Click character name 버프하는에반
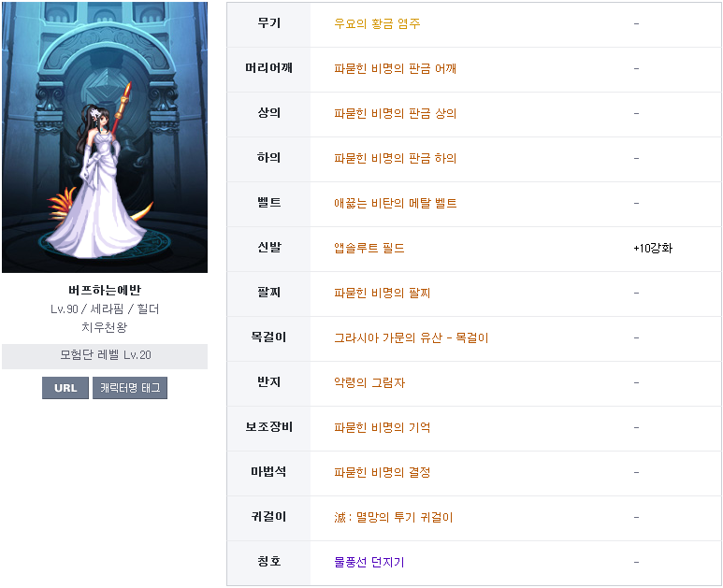The height and width of the screenshot is (588, 723). click(105, 291)
